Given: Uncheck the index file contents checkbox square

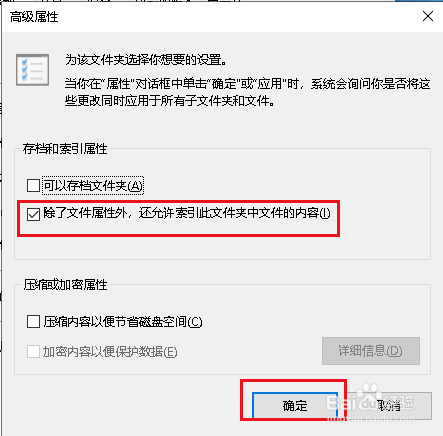Looking at the screenshot, I should (x=33, y=214).
